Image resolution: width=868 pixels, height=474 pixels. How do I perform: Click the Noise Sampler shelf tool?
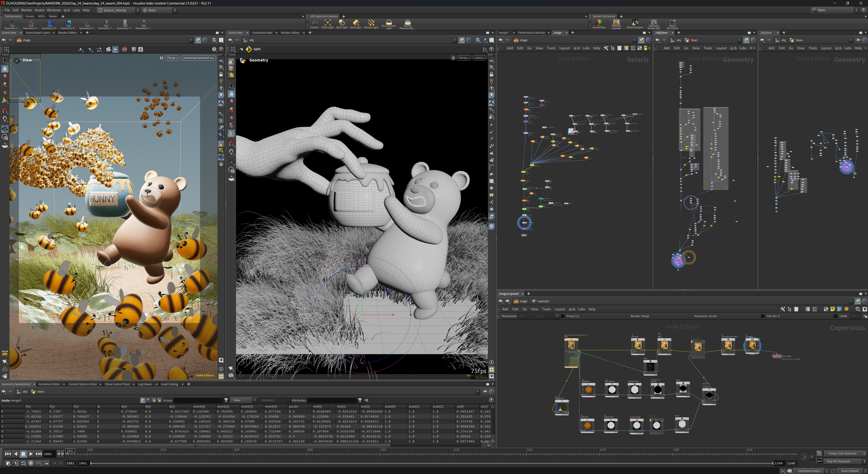click(635, 24)
